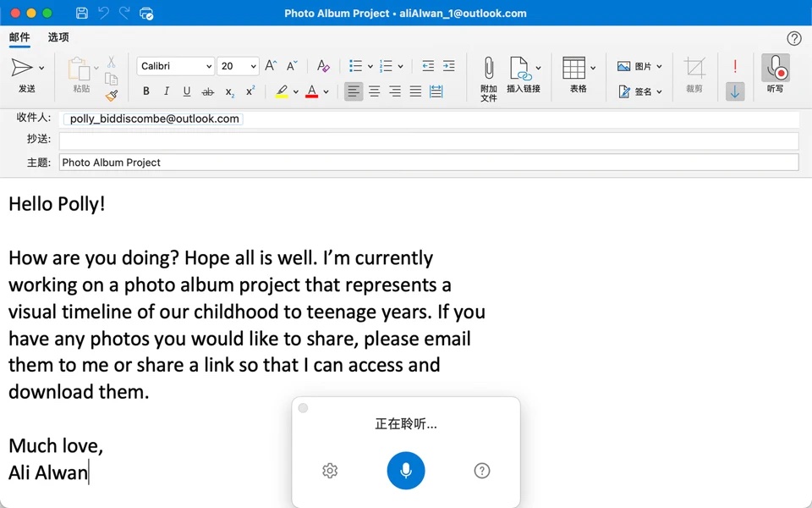This screenshot has height=508, width=812.
Task: Toggle underline formatting
Action: point(186,91)
